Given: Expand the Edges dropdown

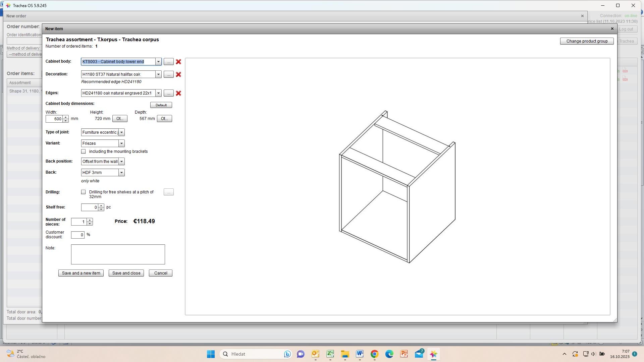Looking at the screenshot, I should point(158,93).
